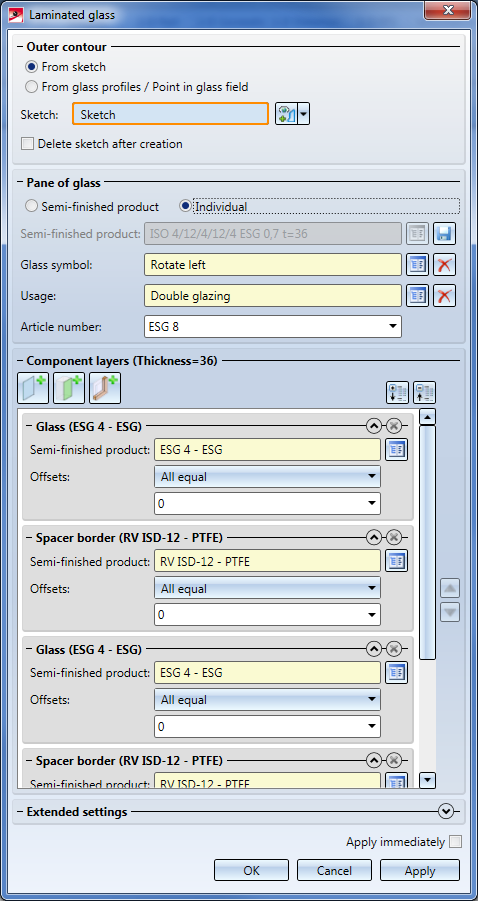Add a new foil layer with the green pane icon
The width and height of the screenshot is (478, 901).
70,388
